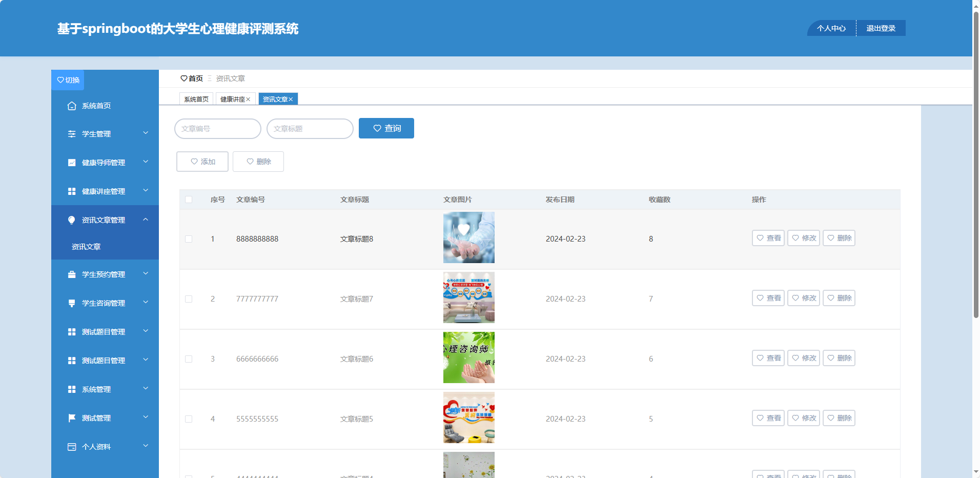980x478 pixels.
Task: Open 资讯文章 submenu item in sidebar
Action: tap(105, 247)
